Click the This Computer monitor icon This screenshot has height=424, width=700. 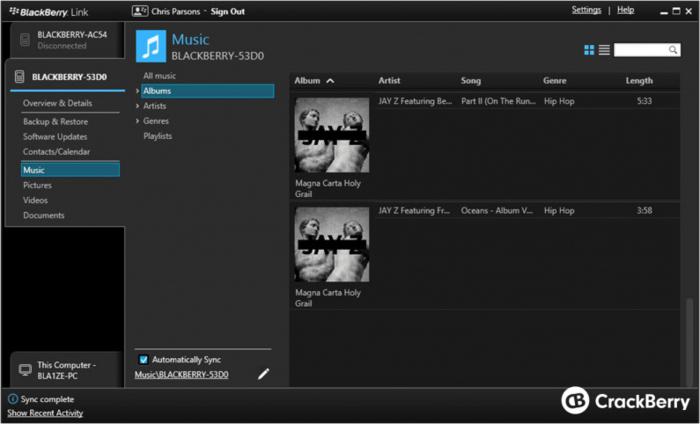pyautogui.click(x=25, y=370)
